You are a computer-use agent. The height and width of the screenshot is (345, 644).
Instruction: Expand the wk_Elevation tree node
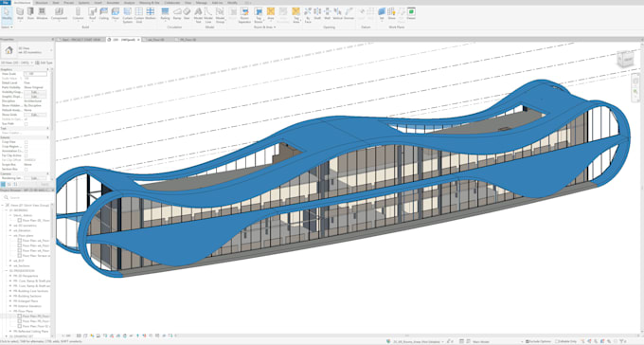(x=10, y=230)
